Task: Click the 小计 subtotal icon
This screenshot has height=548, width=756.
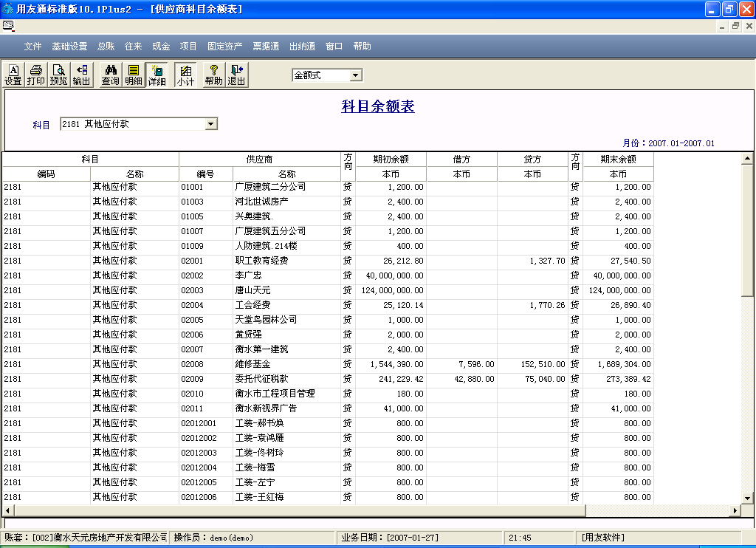Action: point(185,75)
